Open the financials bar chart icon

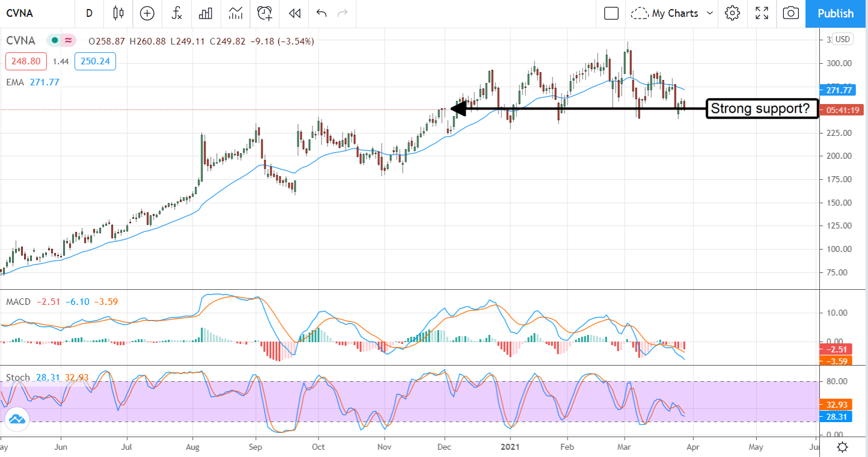(x=206, y=13)
